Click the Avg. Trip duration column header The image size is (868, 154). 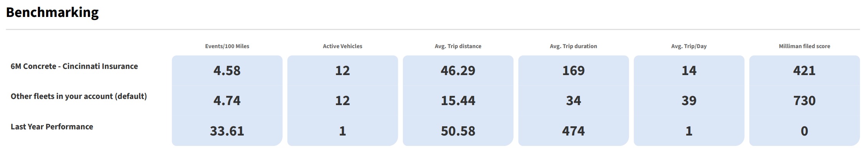pyautogui.click(x=573, y=46)
